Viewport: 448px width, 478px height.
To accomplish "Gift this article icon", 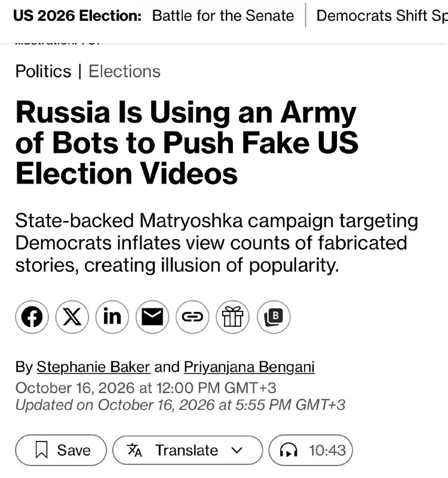I will point(232,317).
